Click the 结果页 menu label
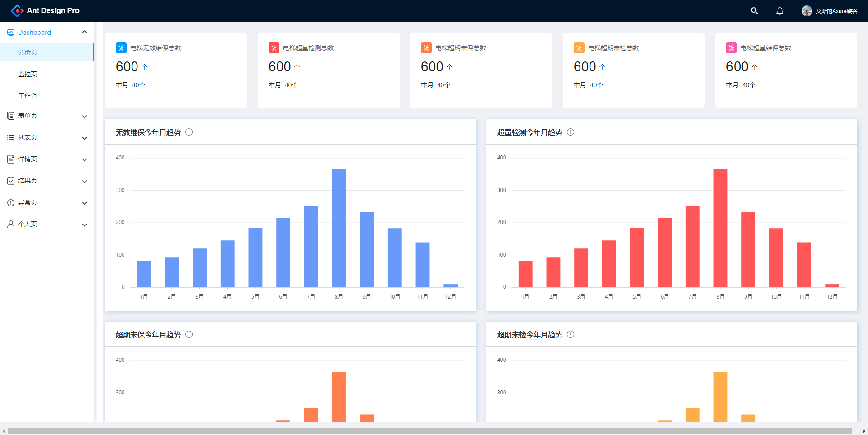This screenshot has width=868, height=435. 28,181
